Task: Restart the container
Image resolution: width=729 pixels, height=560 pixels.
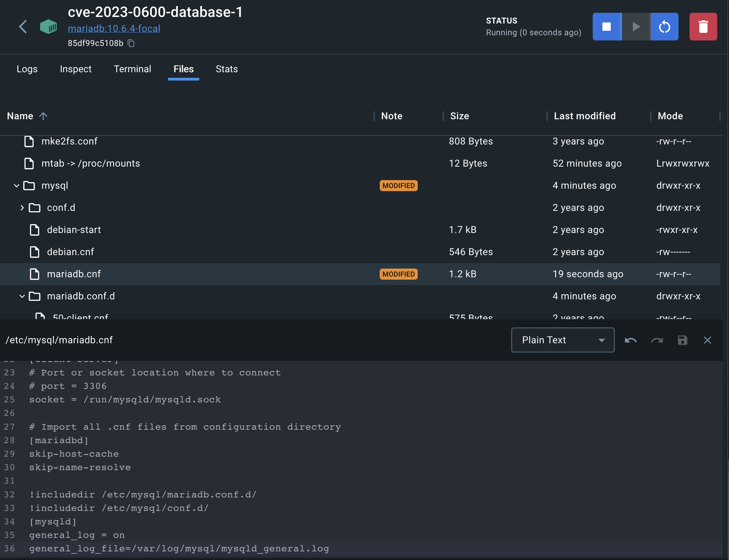Action: pyautogui.click(x=664, y=27)
